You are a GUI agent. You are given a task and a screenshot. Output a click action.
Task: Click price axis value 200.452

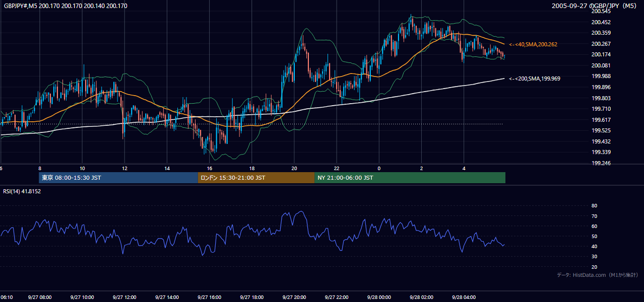tap(601, 22)
